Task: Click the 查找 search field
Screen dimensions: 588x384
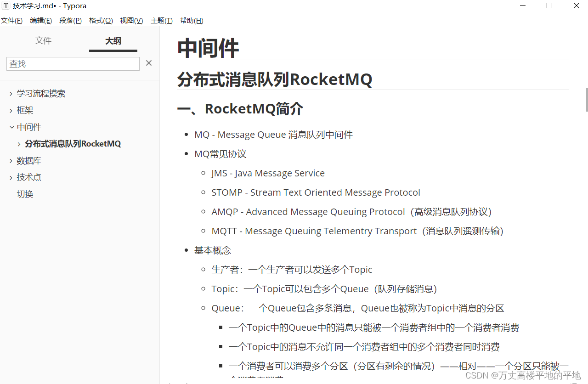Action: coord(73,64)
